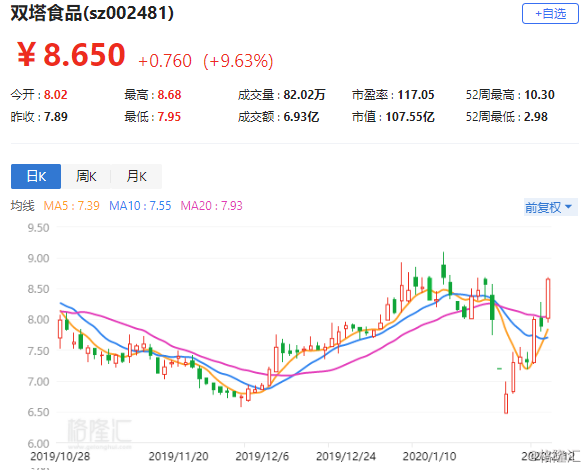Add stock via +自选 button
The width and height of the screenshot is (588, 470).
(550, 14)
